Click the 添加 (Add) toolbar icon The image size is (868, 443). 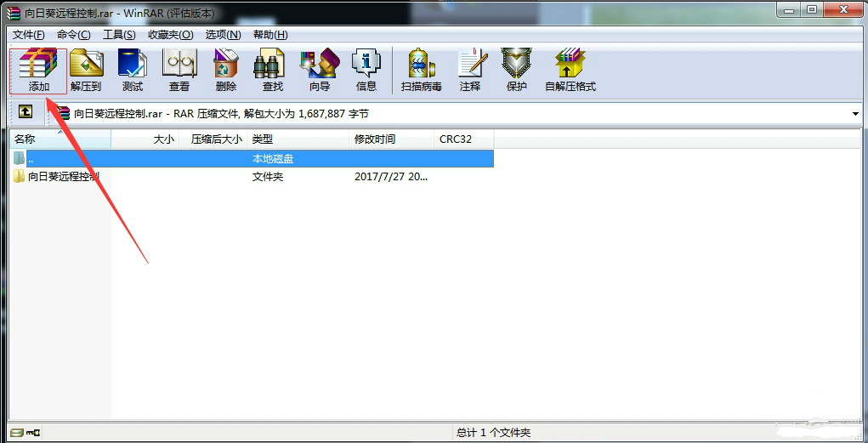point(39,71)
